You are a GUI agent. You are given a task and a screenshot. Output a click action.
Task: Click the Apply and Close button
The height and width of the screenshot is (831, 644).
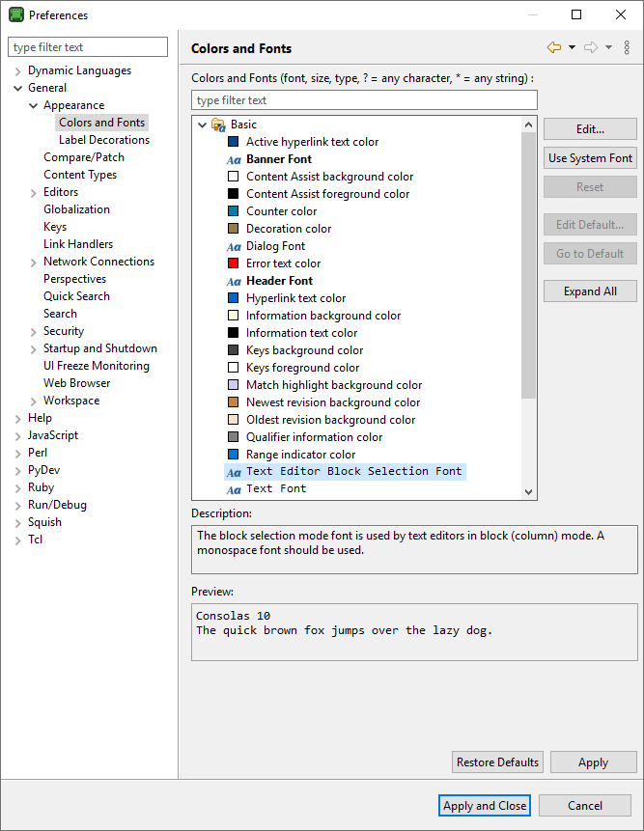pyautogui.click(x=485, y=806)
